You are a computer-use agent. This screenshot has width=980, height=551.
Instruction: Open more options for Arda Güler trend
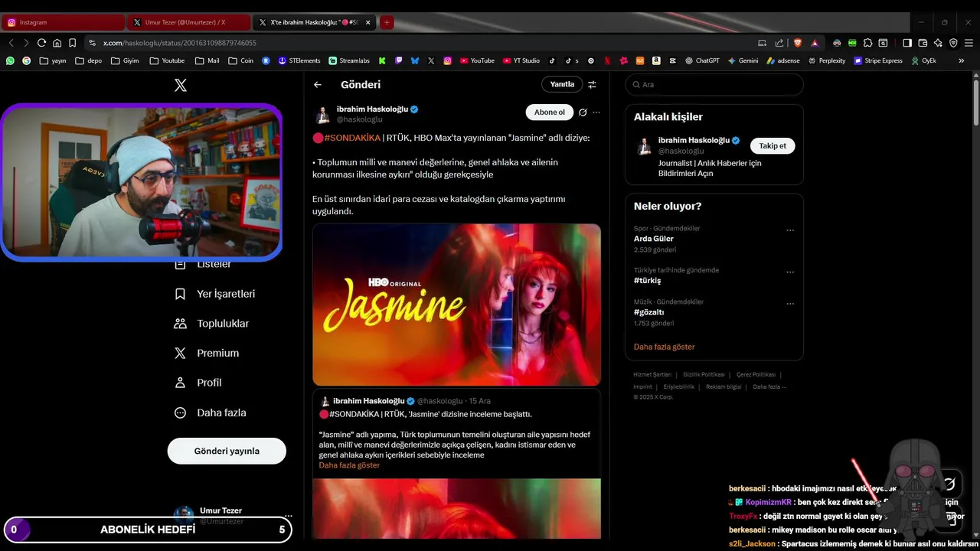pos(790,230)
